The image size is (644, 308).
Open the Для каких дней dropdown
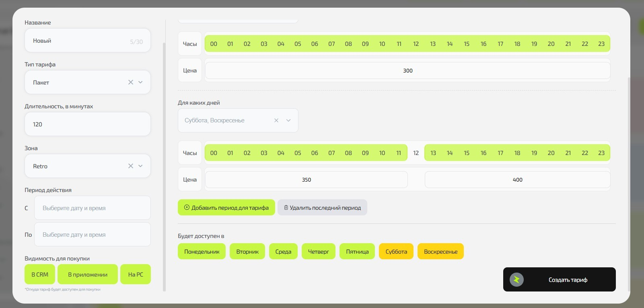pyautogui.click(x=288, y=120)
